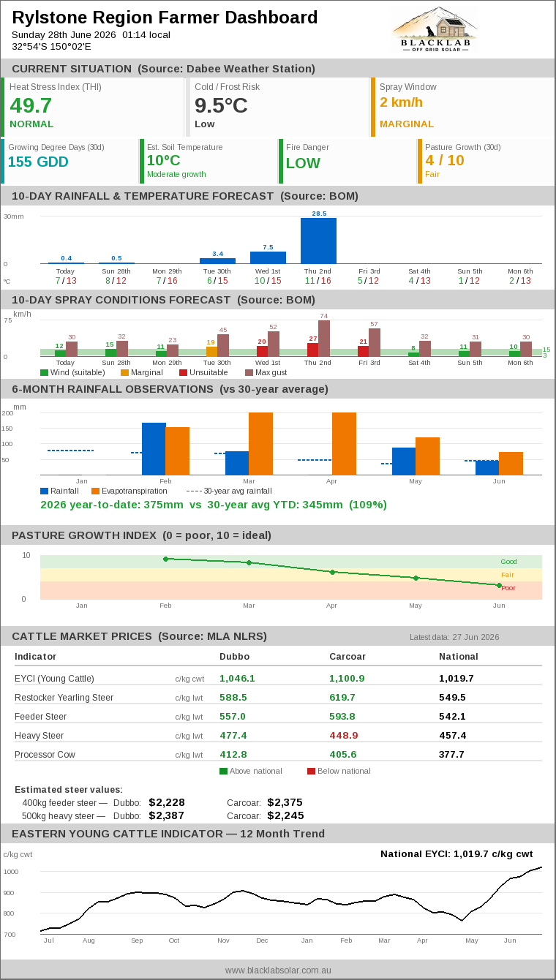Click the Thu 2nd unsuitable wind bar 27
Image resolution: width=556 pixels, height=980 pixels.
[312, 350]
